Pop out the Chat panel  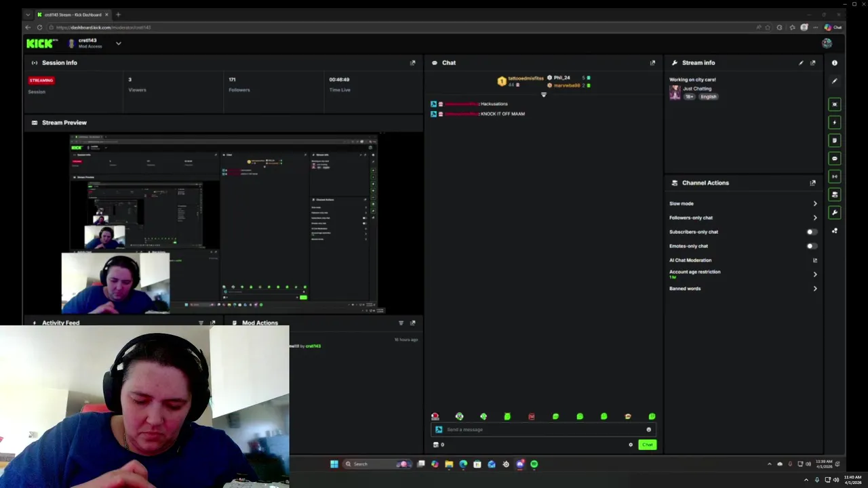point(652,63)
